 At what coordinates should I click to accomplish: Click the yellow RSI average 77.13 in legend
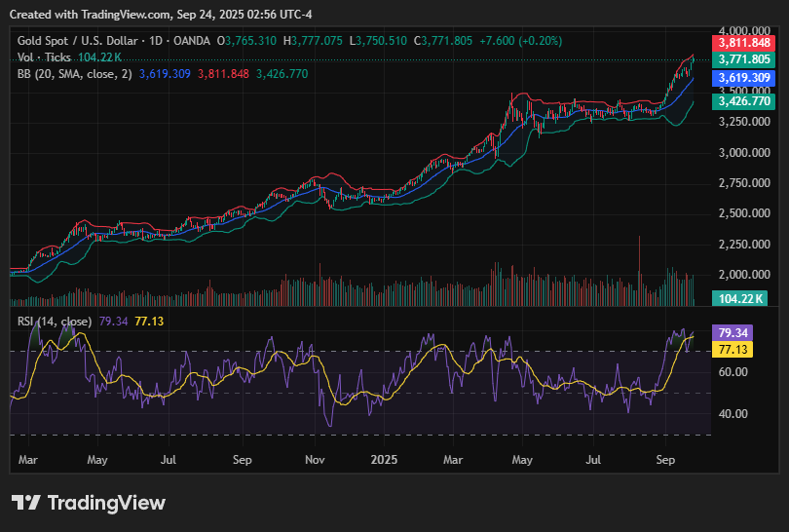[149, 322]
